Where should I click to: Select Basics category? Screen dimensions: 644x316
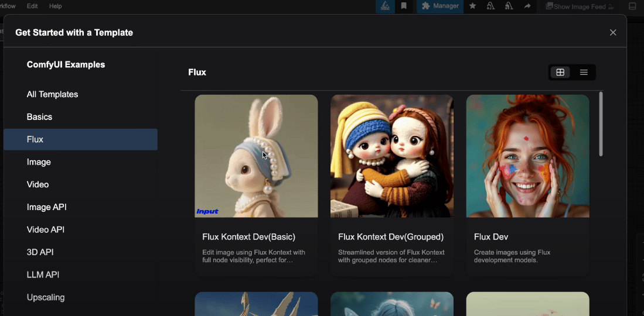tap(80, 117)
